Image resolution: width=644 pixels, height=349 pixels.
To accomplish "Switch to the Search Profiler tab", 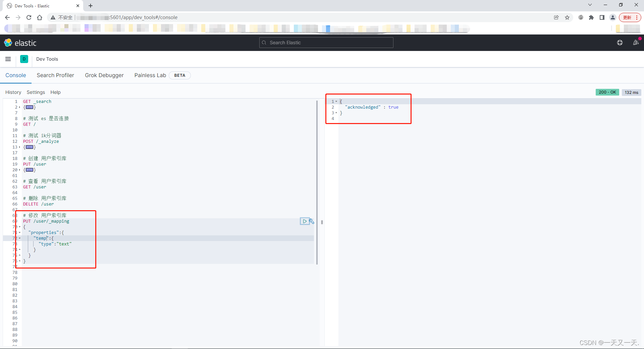I will tap(55, 75).
